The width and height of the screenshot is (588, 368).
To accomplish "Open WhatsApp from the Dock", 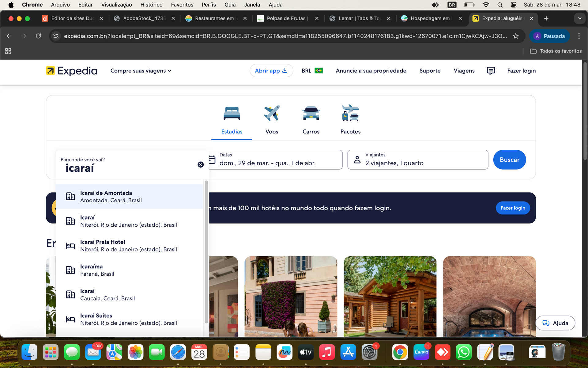I will 464,352.
